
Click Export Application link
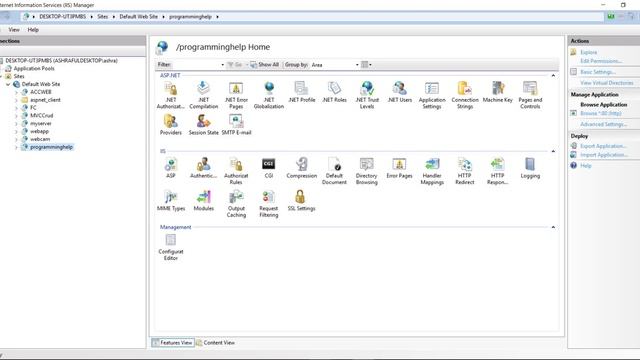click(603, 146)
